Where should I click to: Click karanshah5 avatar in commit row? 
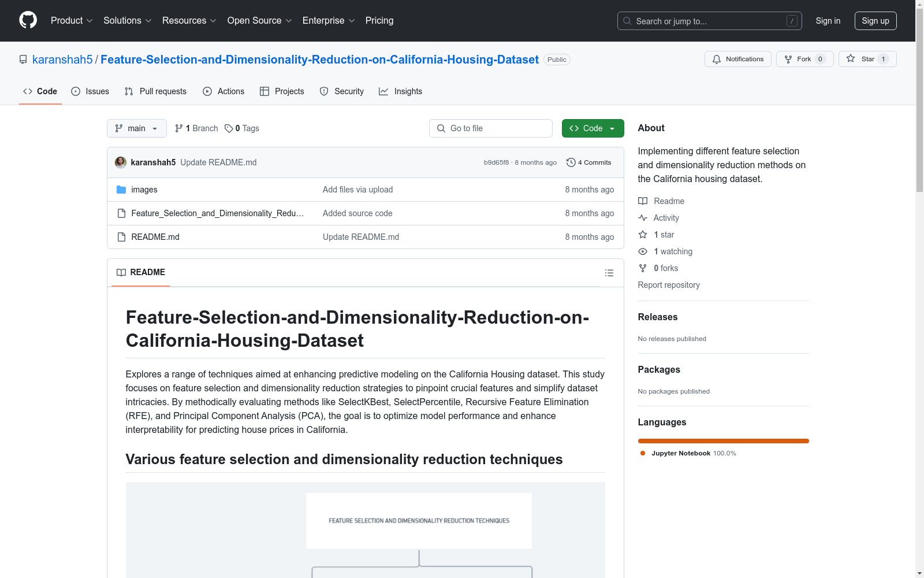pos(121,162)
